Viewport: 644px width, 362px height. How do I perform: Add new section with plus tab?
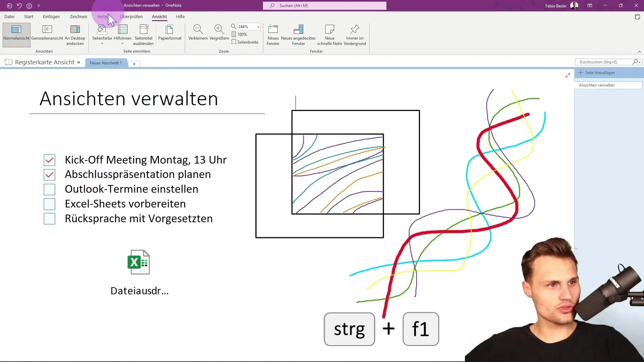134,64
